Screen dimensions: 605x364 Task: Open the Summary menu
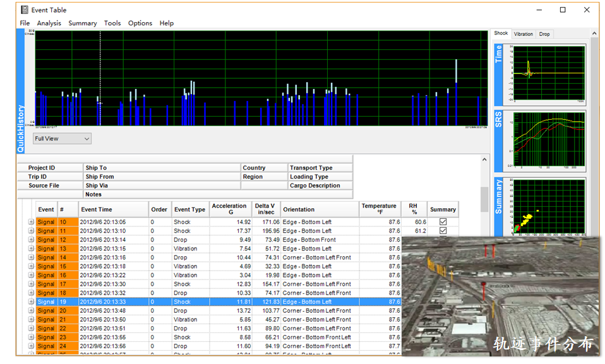83,23
